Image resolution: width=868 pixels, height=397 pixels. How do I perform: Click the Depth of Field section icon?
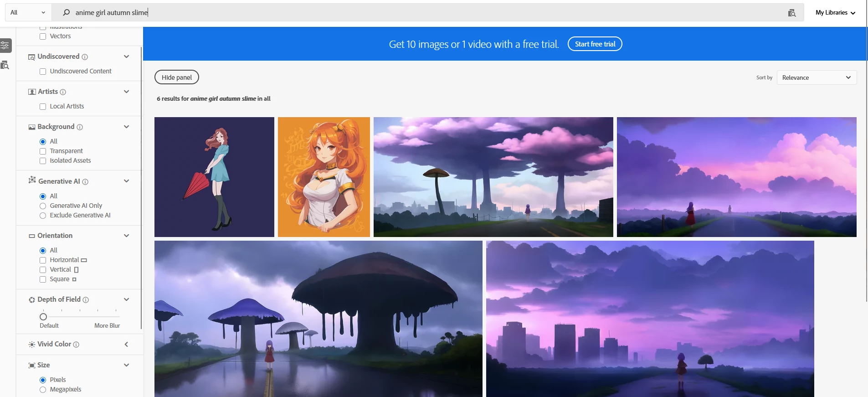(32, 300)
